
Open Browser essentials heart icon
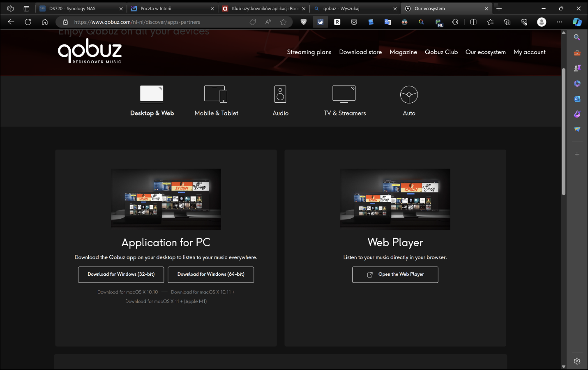click(x=524, y=22)
